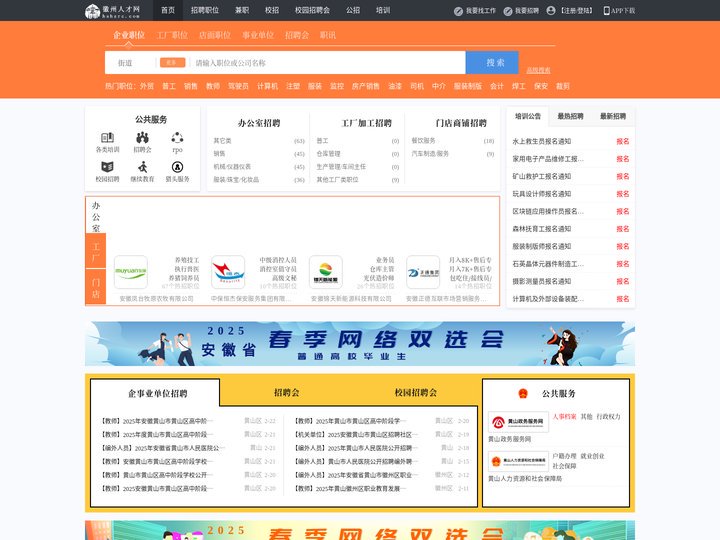Switch to the yellow 校园招聘会 tab
This screenshot has width=720, height=540.
(x=416, y=393)
